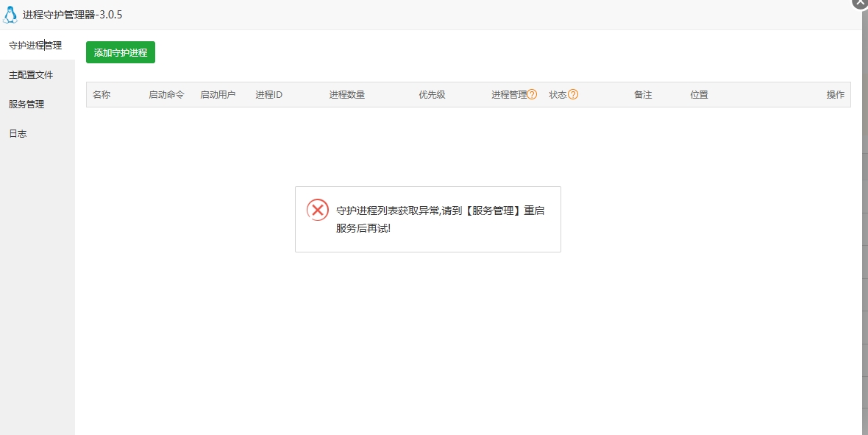Click the 守护进程列表获取异常 error message text
The image size is (868, 435).
coord(441,219)
